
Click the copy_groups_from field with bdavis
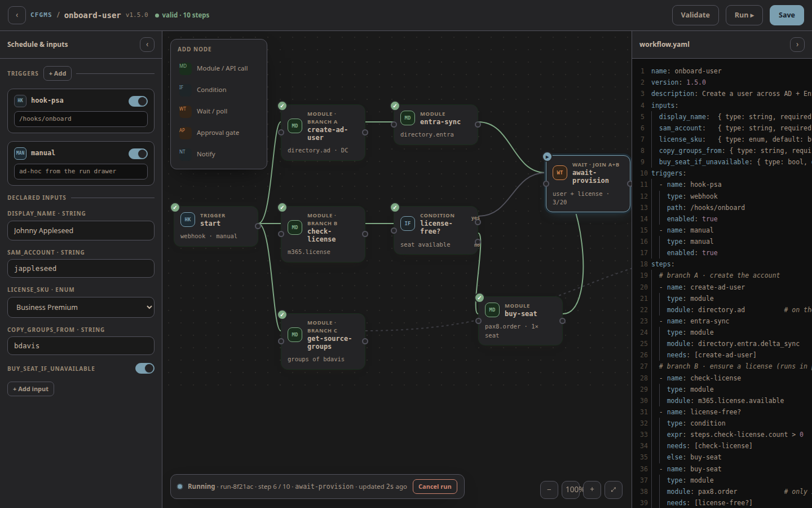[x=81, y=346]
